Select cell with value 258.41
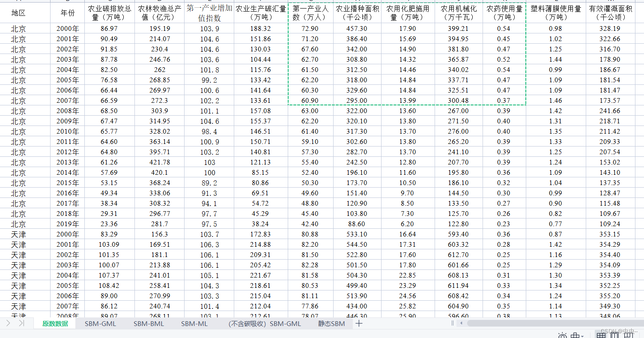The height and width of the screenshot is (338, 644). pos(160,286)
